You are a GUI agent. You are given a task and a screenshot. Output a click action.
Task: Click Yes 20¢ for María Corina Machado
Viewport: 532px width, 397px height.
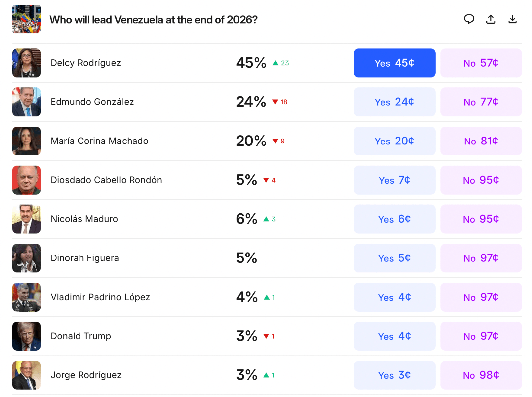pyautogui.click(x=394, y=141)
